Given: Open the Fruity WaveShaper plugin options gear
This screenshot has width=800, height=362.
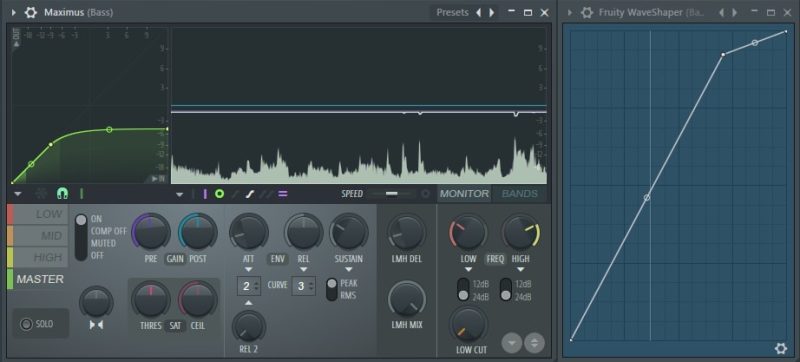Looking at the screenshot, I should click(x=587, y=12).
